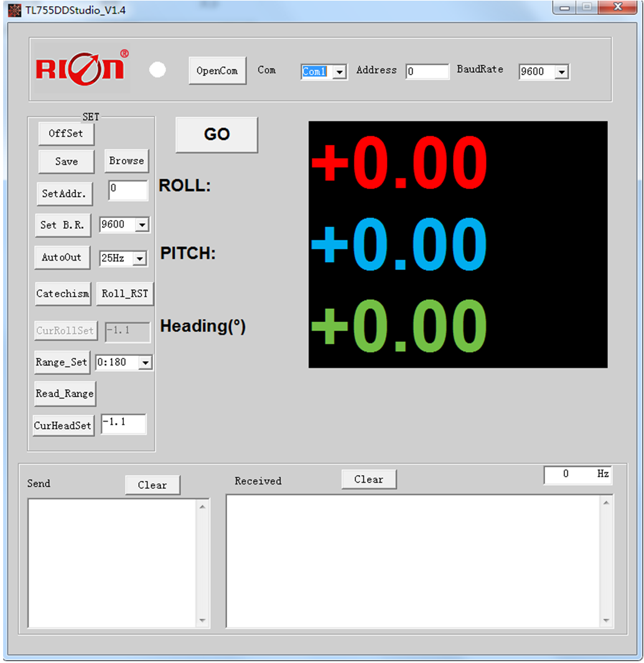Click the TL755DDStudio title bar icon

pos(14,10)
